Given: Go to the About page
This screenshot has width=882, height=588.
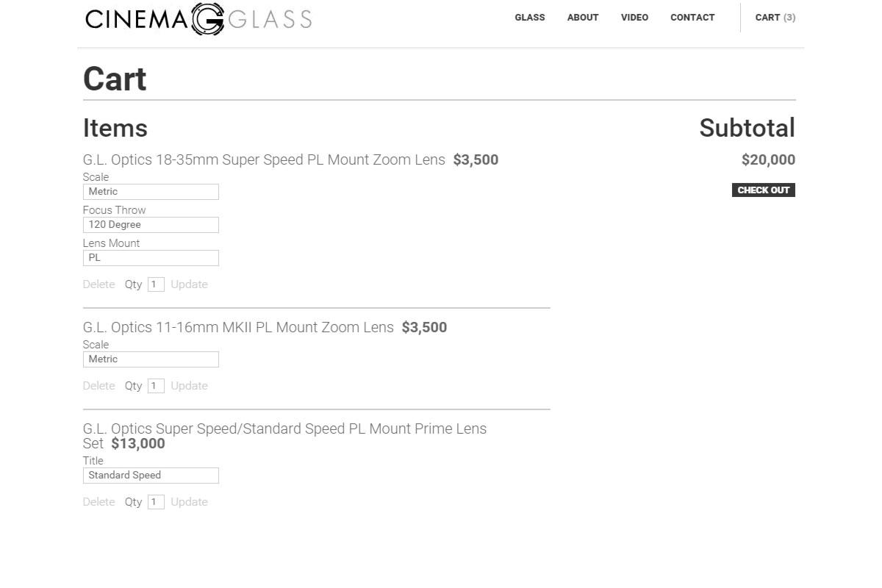Looking at the screenshot, I should pos(583,18).
